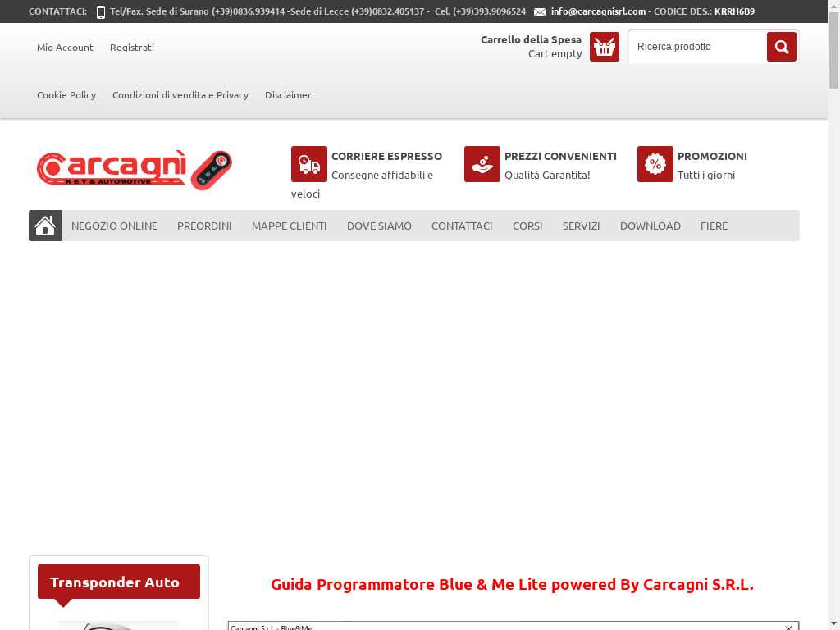Open the Corsi menu item
Viewport: 840px width, 630px height.
(x=527, y=226)
